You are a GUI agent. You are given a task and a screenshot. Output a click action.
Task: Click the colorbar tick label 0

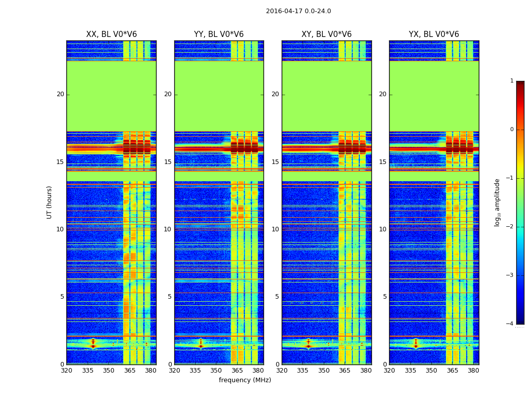click(511, 130)
